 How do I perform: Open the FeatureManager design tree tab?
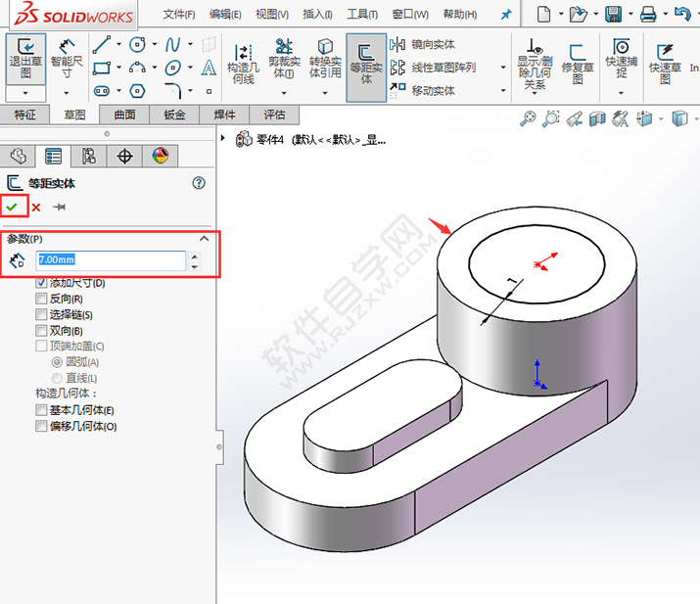tap(18, 156)
